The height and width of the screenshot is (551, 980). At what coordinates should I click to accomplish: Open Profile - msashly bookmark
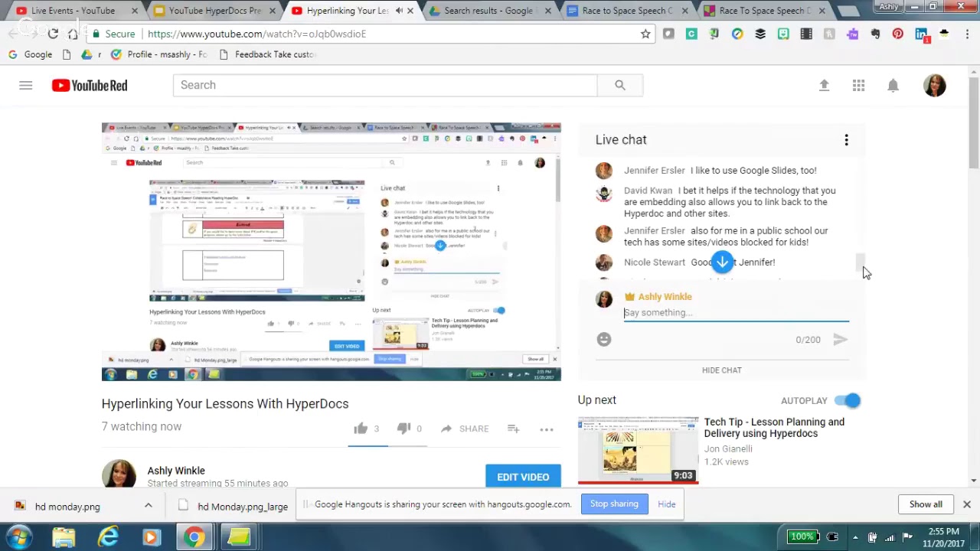tap(159, 54)
